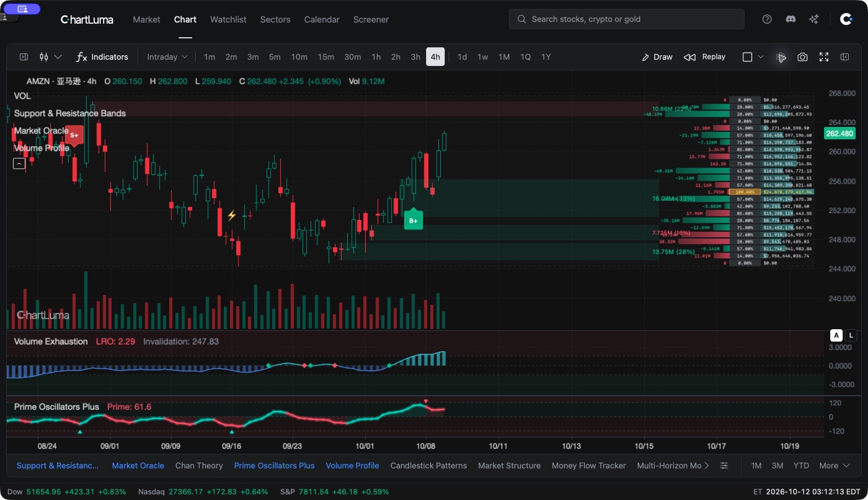This screenshot has height=500, width=868.
Task: Open the AI sparkle assistant icon
Action: (x=814, y=19)
